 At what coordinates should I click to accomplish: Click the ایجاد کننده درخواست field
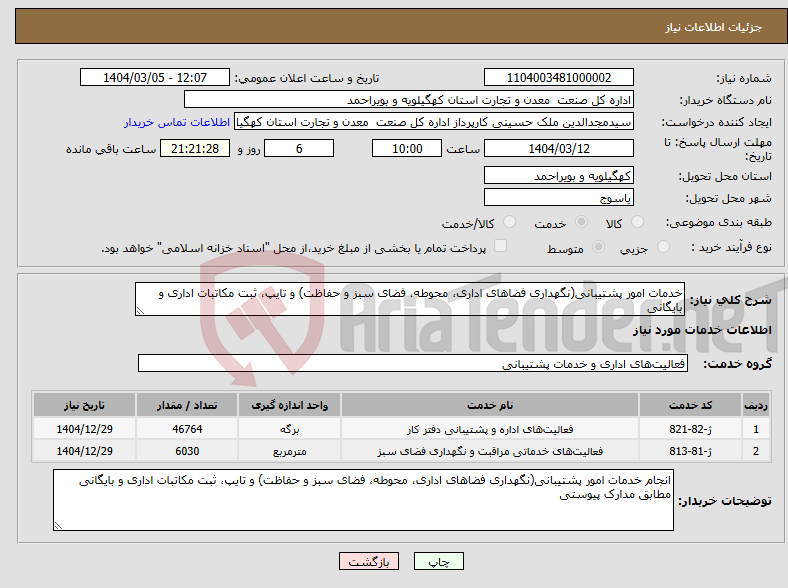pyautogui.click(x=434, y=122)
